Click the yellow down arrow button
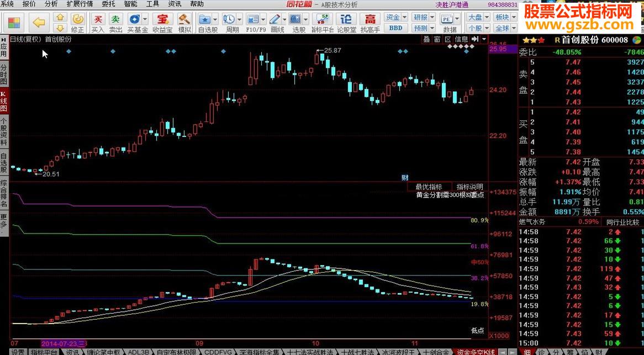The width and height of the screenshot is (644, 355). coord(60,28)
